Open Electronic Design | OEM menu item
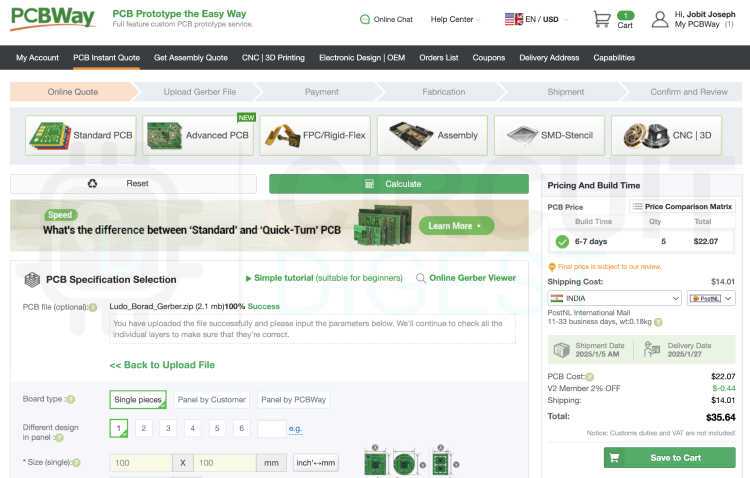Viewport: 750px width, 478px height. click(x=362, y=58)
